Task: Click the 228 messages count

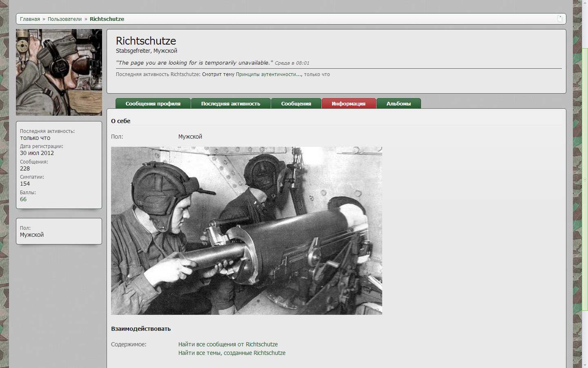Action: 25,168
